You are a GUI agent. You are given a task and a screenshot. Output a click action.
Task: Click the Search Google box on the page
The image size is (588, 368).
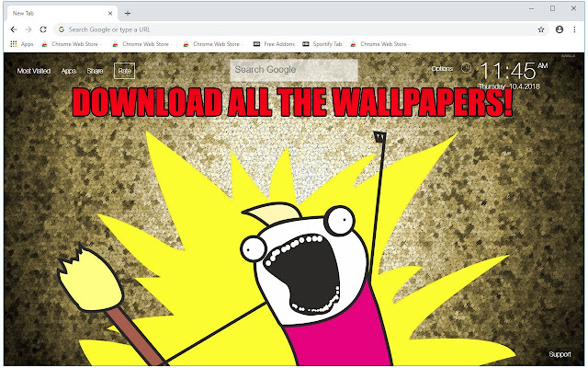(294, 70)
